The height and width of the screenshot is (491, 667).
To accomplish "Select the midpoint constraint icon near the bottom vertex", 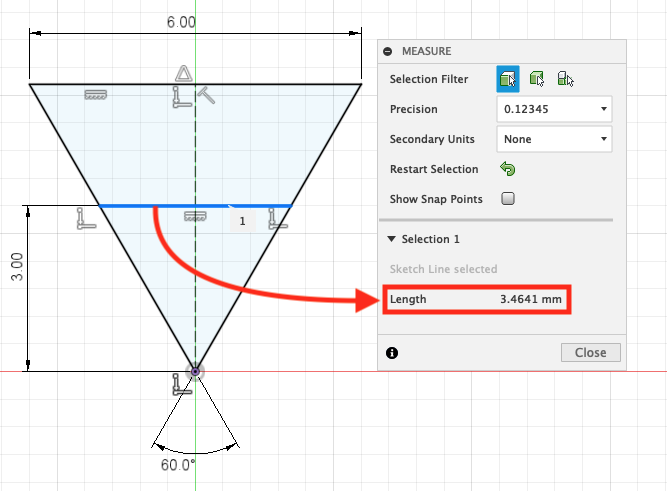I will click(180, 381).
